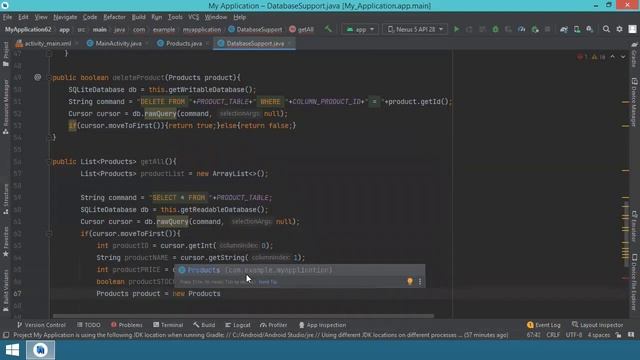Image resolution: width=640 pixels, height=360 pixels.
Task: Click the Windows Start button
Action: [12, 350]
